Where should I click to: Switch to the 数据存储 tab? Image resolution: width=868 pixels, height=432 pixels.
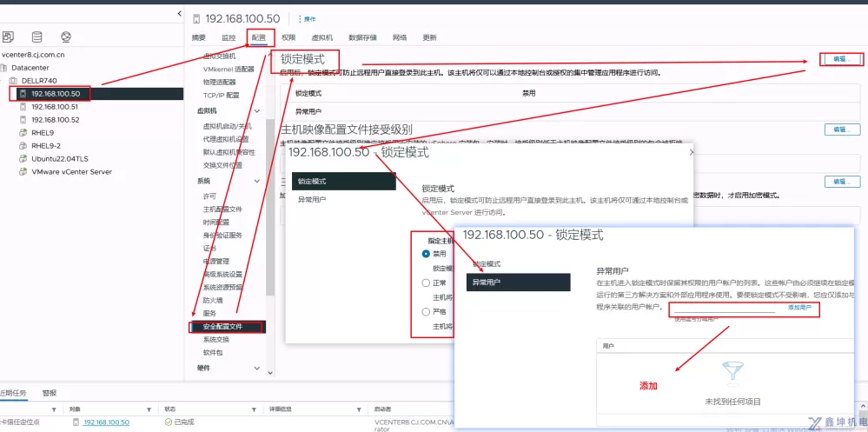(x=362, y=37)
